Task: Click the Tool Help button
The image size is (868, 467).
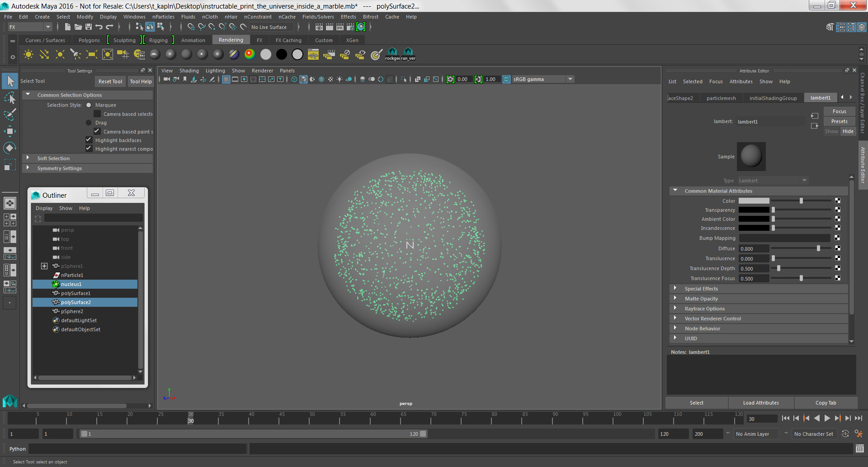Action: click(141, 81)
